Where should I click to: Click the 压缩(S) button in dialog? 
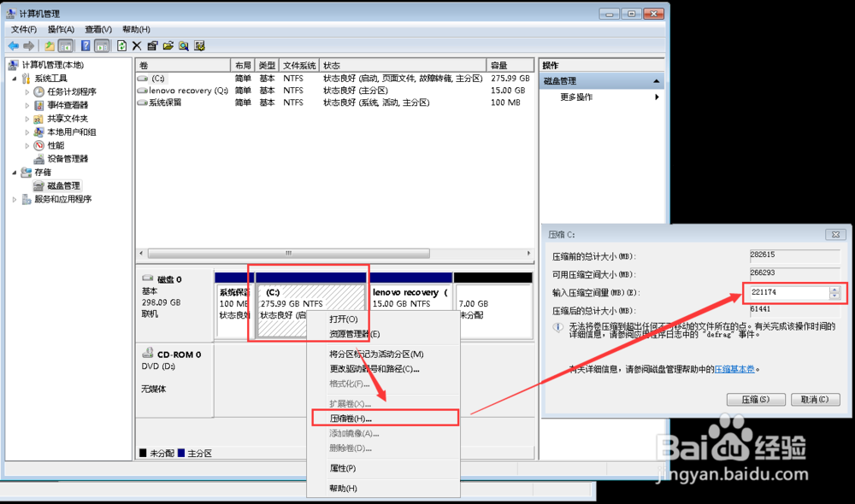pos(756,400)
